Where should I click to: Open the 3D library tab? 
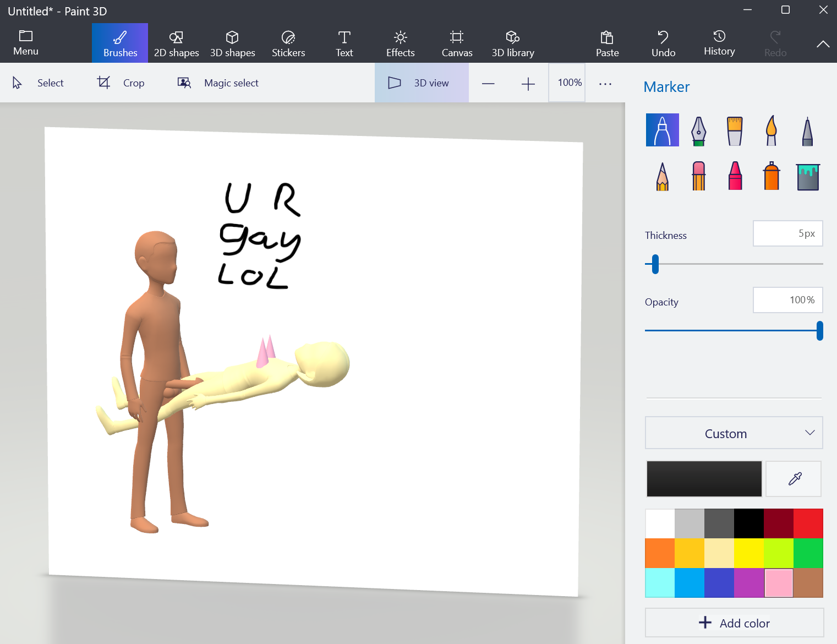coord(513,43)
